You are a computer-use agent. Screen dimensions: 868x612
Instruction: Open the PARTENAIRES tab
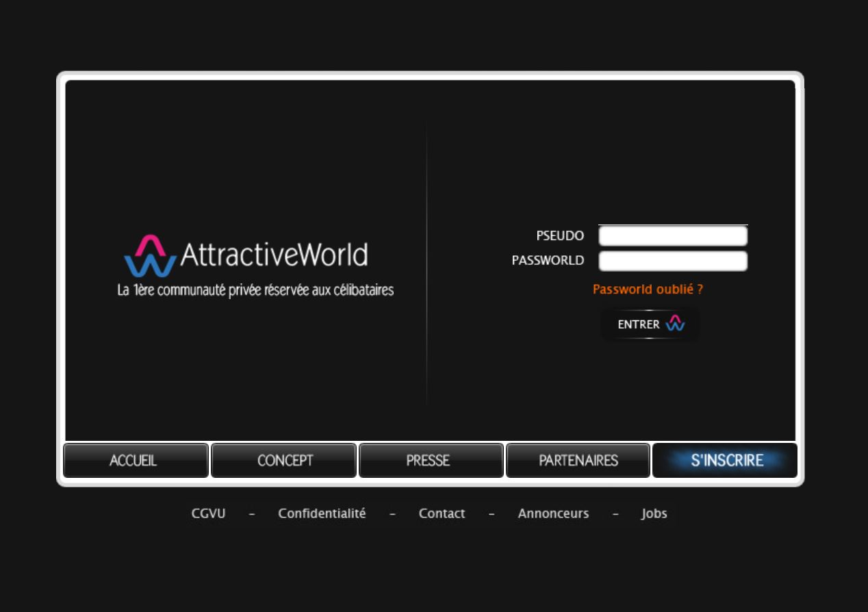[x=578, y=460]
